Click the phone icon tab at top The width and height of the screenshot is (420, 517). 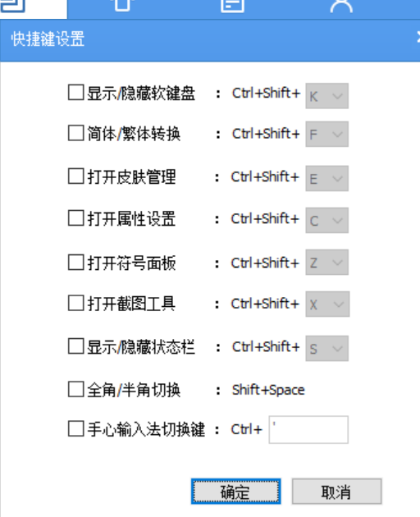(x=122, y=6)
